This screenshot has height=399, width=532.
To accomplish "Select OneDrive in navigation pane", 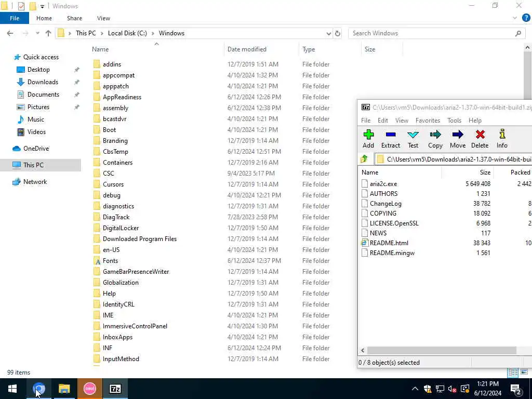I will [36, 149].
